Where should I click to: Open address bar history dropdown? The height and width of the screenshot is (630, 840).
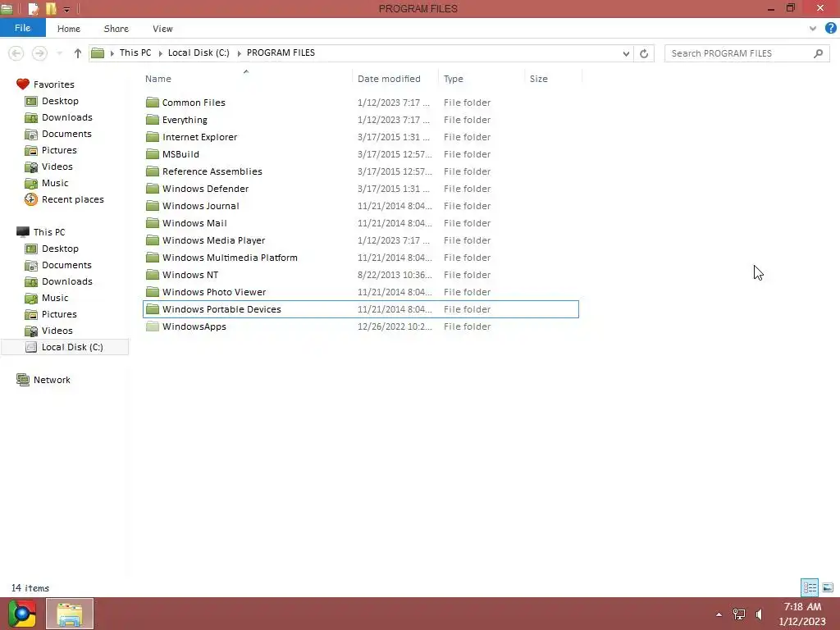tap(626, 53)
